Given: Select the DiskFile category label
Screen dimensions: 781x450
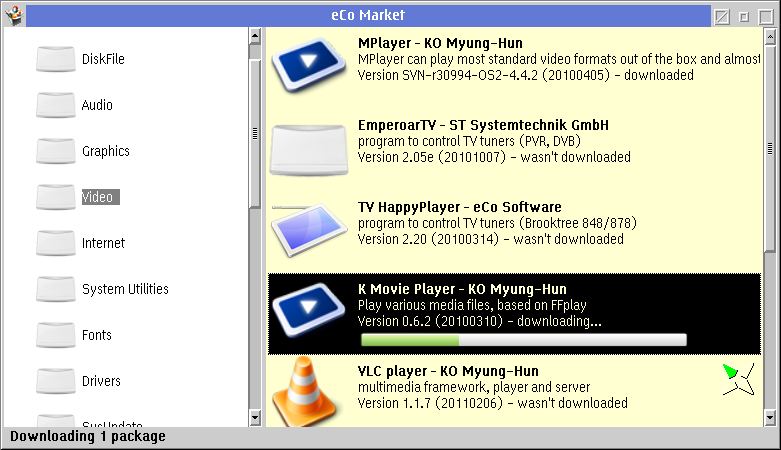Looking at the screenshot, I should (103, 59).
